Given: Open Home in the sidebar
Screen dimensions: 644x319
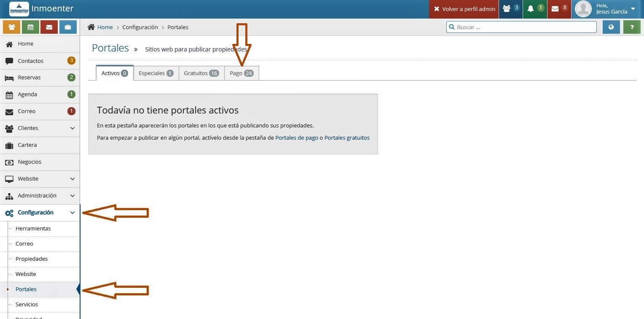Looking at the screenshot, I should pos(40,44).
